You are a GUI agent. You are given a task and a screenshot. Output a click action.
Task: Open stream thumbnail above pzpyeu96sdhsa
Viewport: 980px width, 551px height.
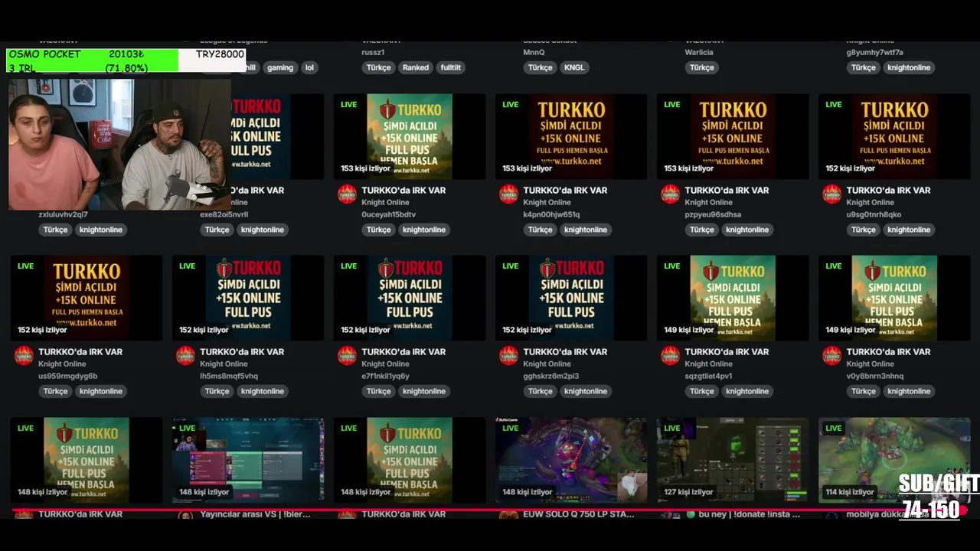733,136
